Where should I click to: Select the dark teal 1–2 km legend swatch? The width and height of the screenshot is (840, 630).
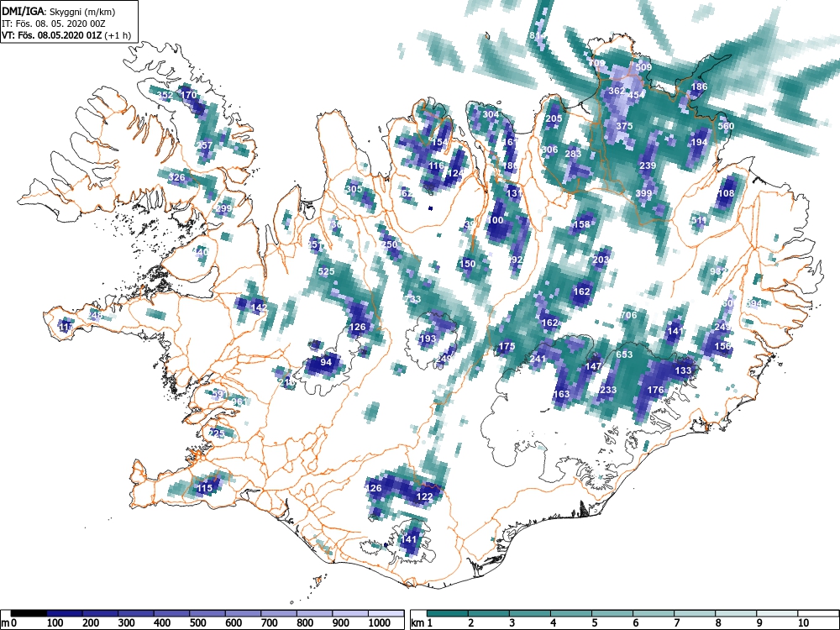point(448,613)
